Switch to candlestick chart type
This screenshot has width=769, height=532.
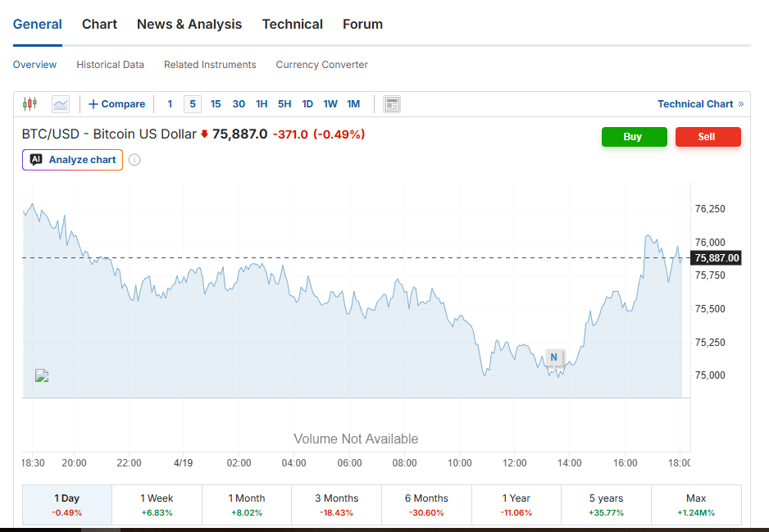coord(30,104)
